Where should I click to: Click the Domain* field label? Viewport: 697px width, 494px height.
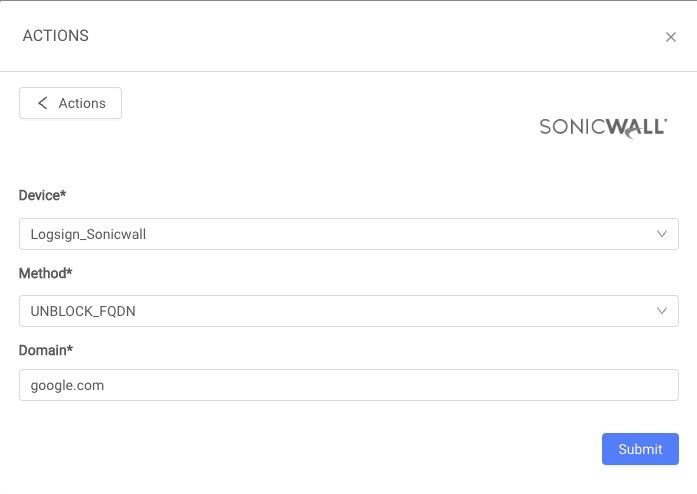46,350
